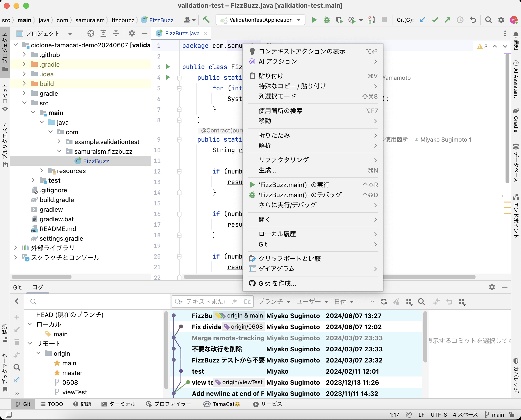
Task: Click the editor vertical scrollbar
Action: coord(507,119)
